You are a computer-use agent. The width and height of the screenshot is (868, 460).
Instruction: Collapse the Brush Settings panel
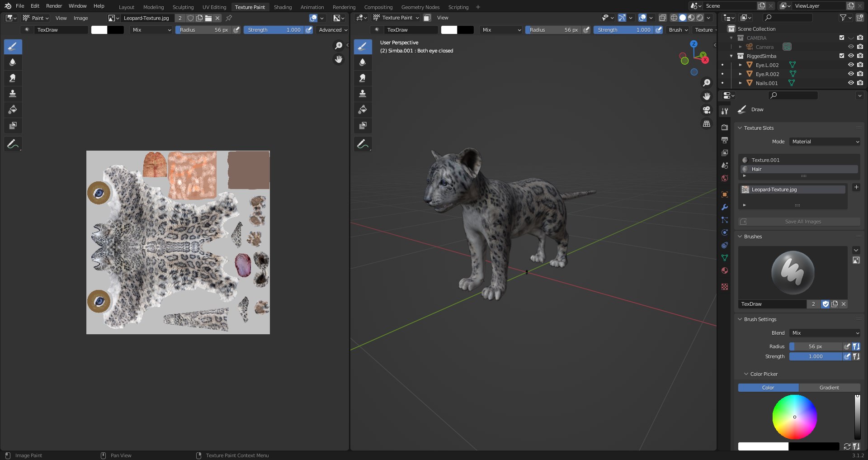pos(740,319)
